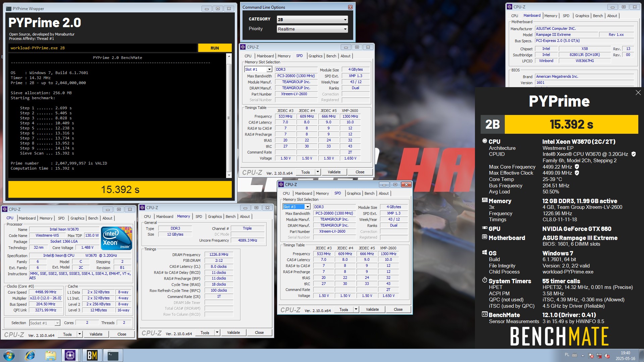Show hidden tray icons with the arrow
Image resolution: width=644 pixels, height=362 pixels.
583,355
